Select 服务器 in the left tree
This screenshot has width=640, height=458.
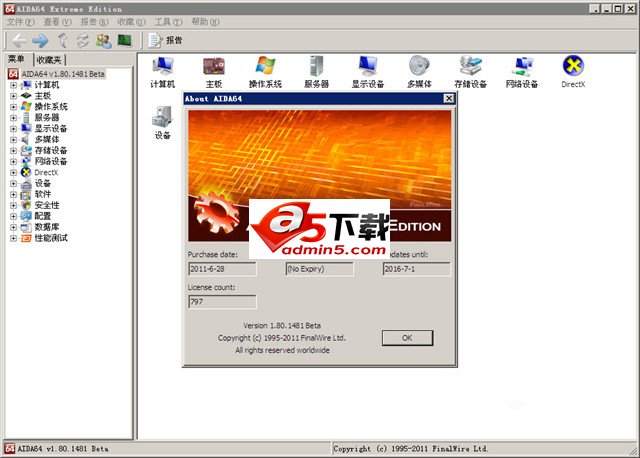47,118
